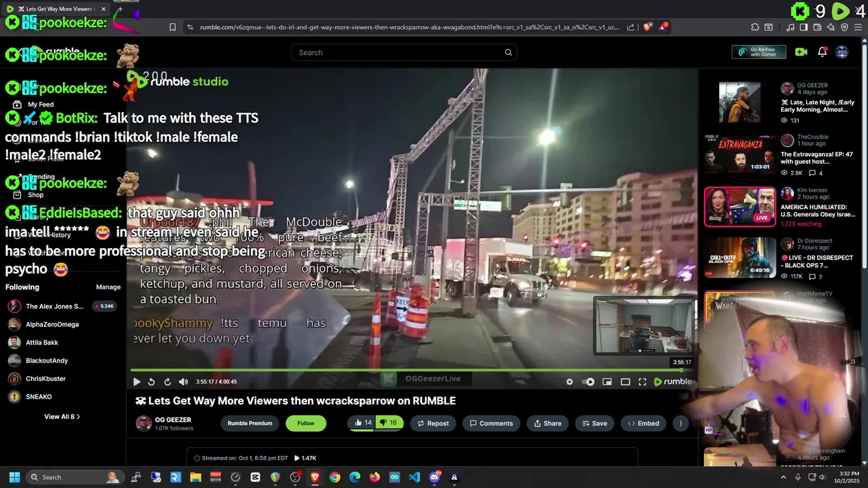Viewport: 868px width, 488px height.
Task: Skip forward with the forward-skip icon
Action: (x=167, y=382)
